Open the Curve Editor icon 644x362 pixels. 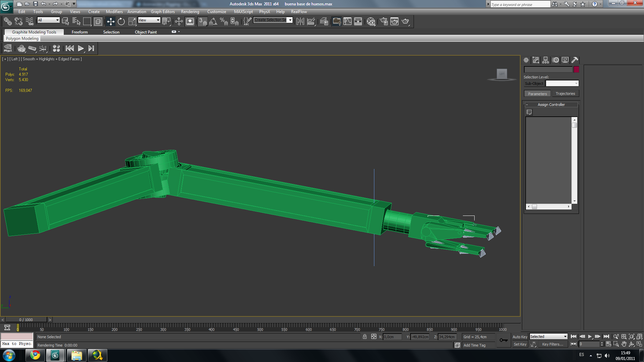pos(347,22)
